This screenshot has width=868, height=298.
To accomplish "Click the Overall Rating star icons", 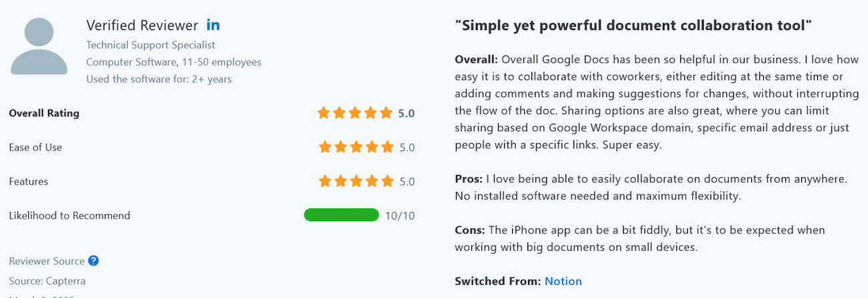I will pos(355,113).
